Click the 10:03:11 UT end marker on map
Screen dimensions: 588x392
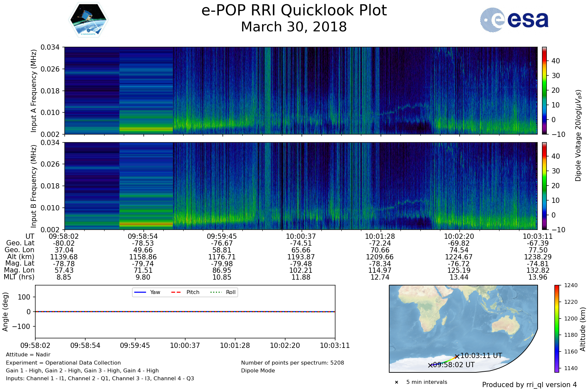click(457, 356)
